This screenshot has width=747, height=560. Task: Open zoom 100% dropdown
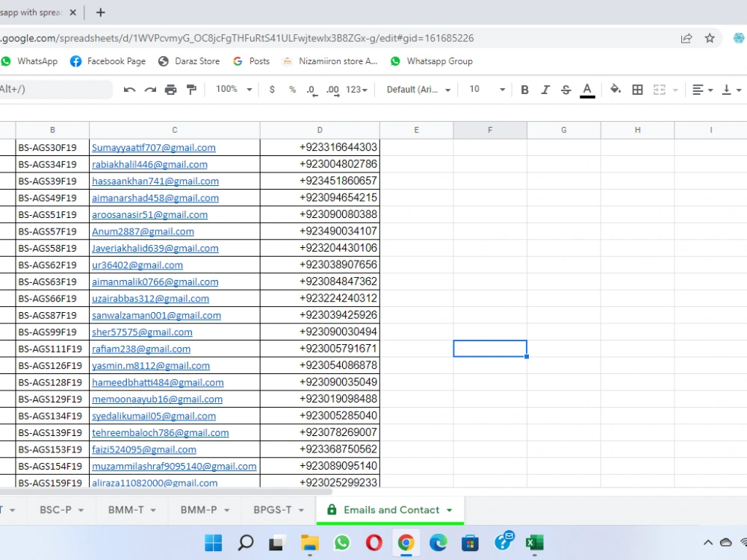point(233,89)
